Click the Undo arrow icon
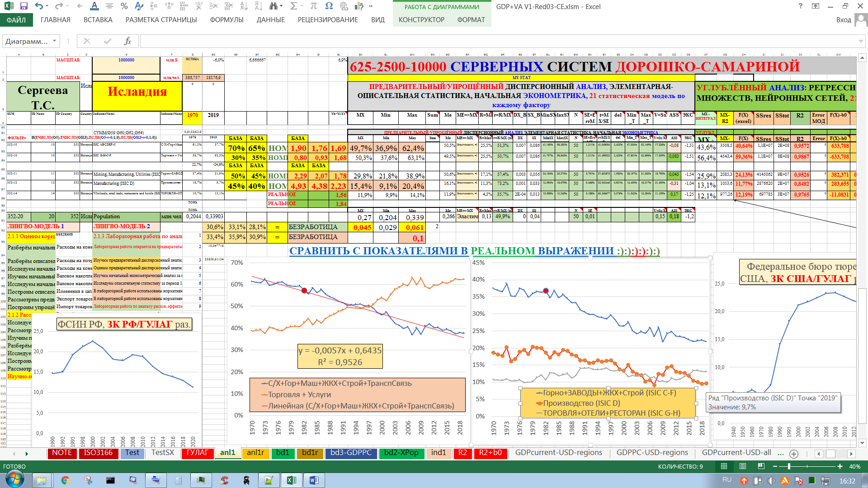 pos(39,6)
